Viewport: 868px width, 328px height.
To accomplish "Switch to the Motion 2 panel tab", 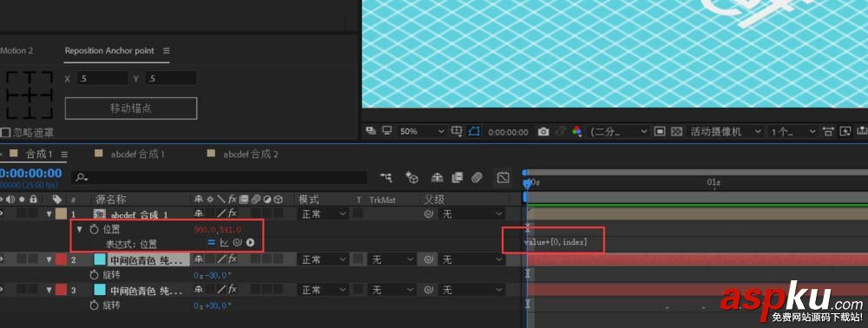I will click(x=16, y=50).
